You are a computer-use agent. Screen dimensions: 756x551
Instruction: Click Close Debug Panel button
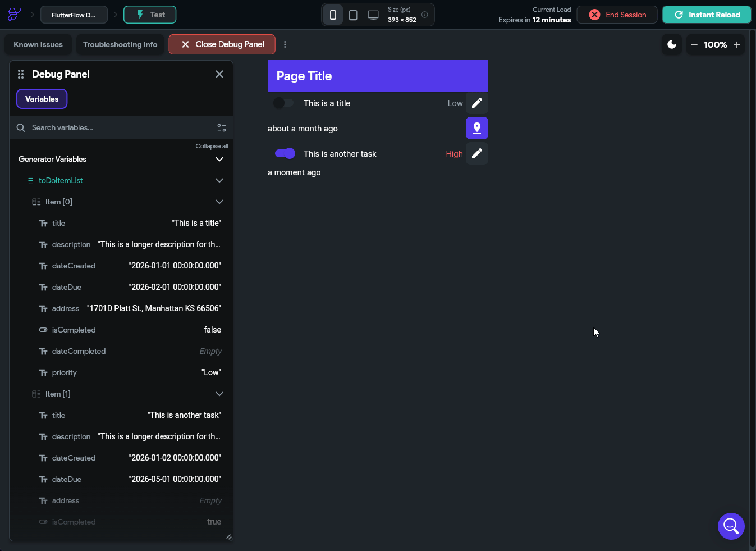pyautogui.click(x=222, y=44)
